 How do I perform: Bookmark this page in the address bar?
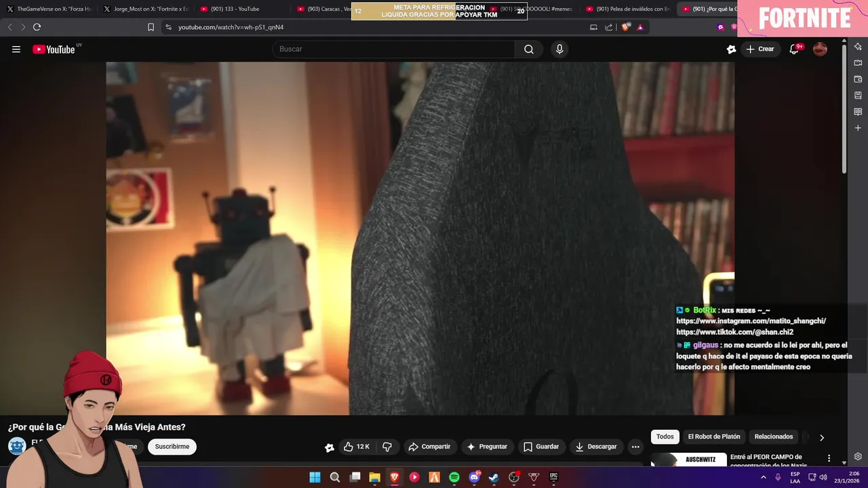pos(151,27)
